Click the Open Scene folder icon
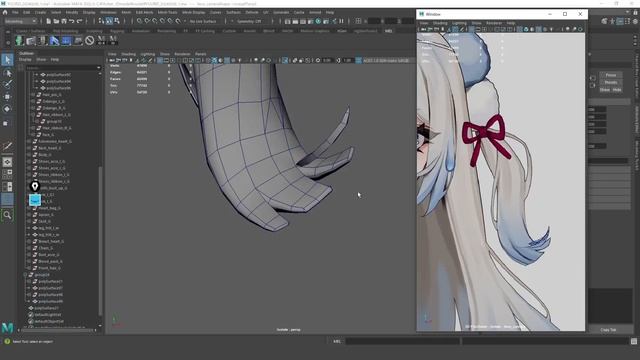The width and height of the screenshot is (640, 360). 56,21
